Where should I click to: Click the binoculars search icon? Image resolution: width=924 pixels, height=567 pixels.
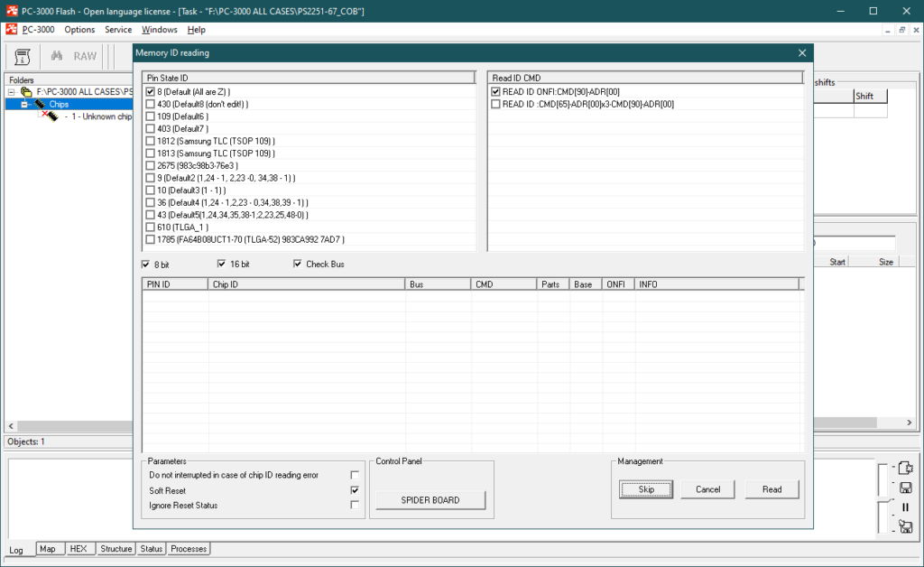click(x=56, y=56)
